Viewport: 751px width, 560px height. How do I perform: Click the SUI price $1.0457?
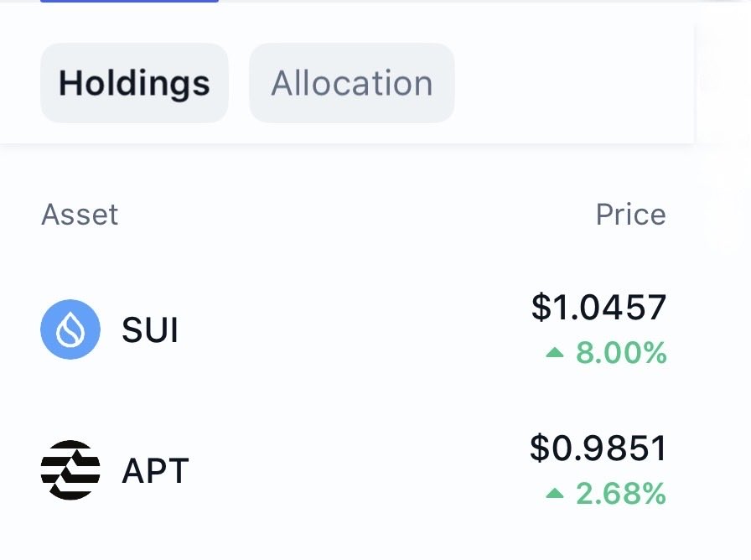coord(598,308)
